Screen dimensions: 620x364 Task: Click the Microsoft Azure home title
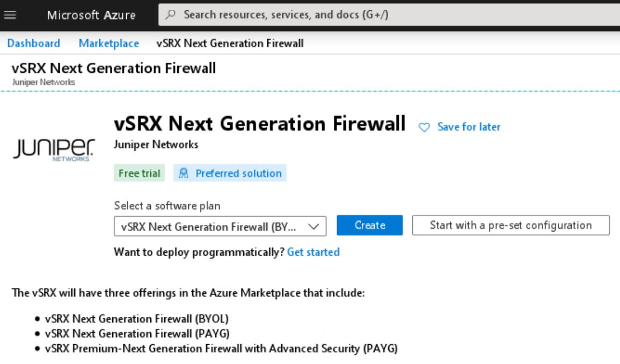coord(91,15)
